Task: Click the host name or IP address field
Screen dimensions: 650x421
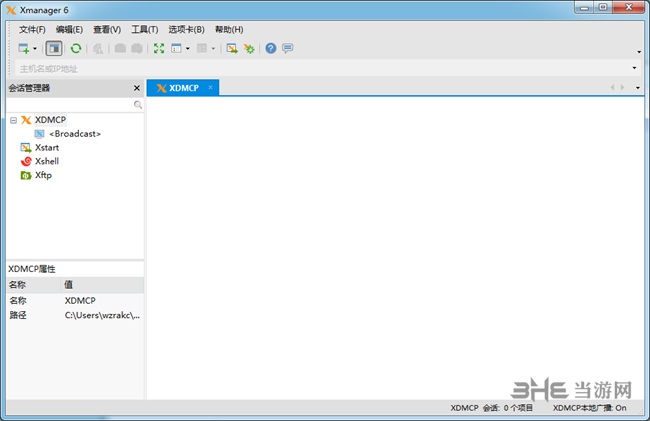Action: point(322,68)
